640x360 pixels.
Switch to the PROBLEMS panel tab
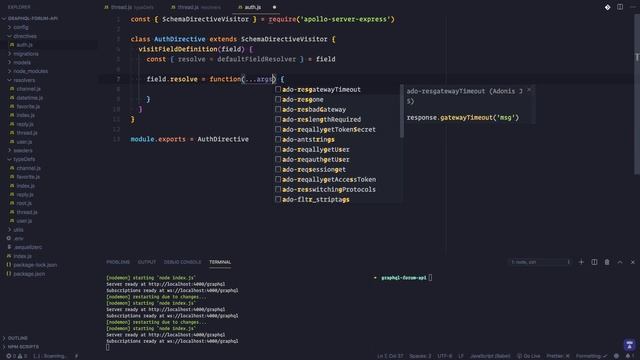(118, 262)
